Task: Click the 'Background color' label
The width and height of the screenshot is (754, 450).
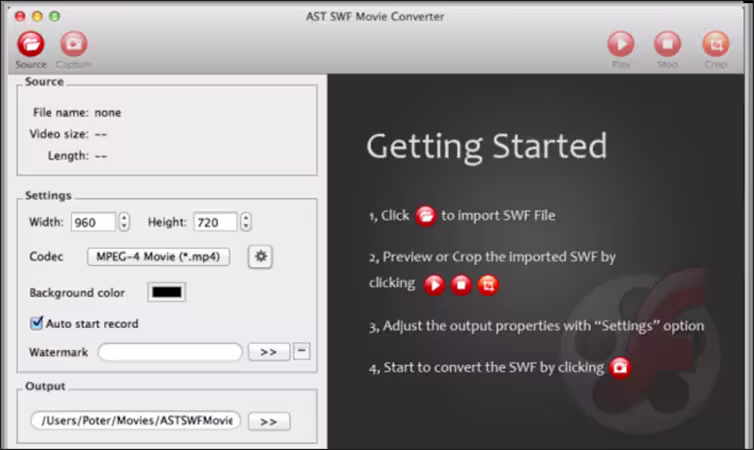Action: pos(77,293)
